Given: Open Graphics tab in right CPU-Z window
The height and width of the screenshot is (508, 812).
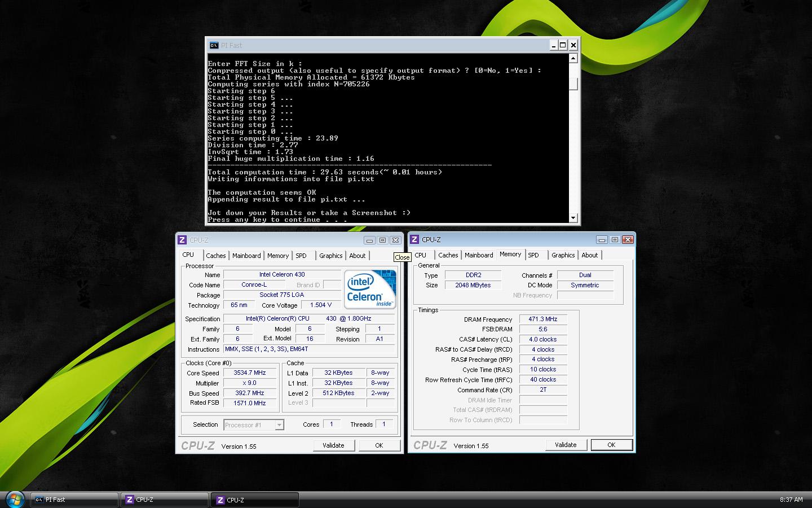Looking at the screenshot, I should click(x=563, y=255).
